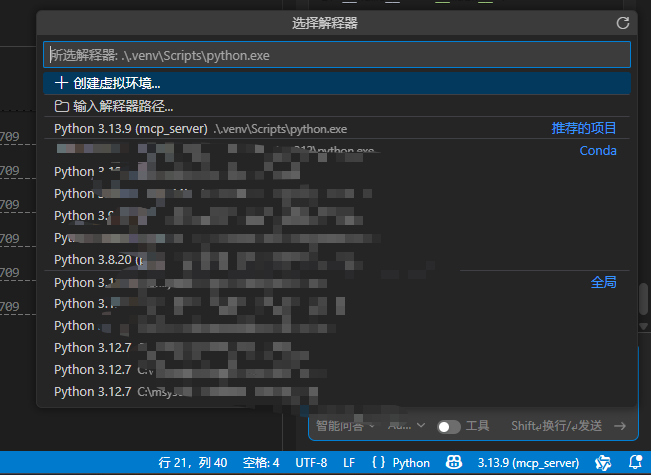Choose 创建虚拟环境... from the picker list
Viewport: 651px width, 475px height.
[x=337, y=83]
